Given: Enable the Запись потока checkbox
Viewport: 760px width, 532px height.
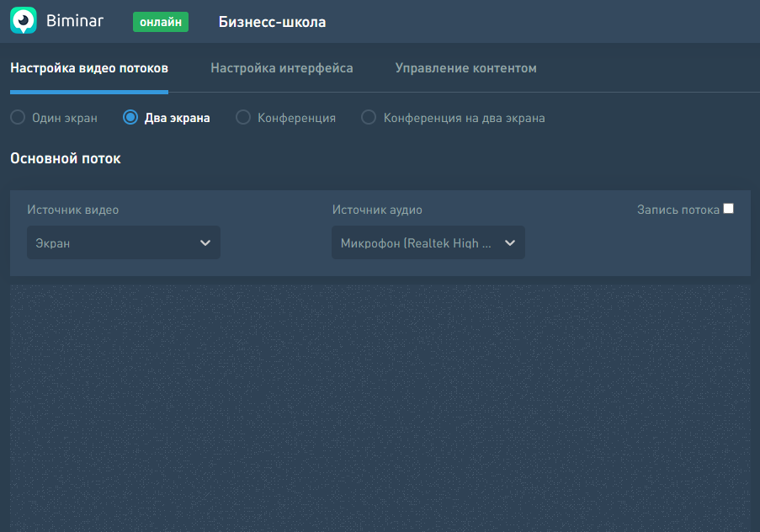Looking at the screenshot, I should pyautogui.click(x=729, y=209).
